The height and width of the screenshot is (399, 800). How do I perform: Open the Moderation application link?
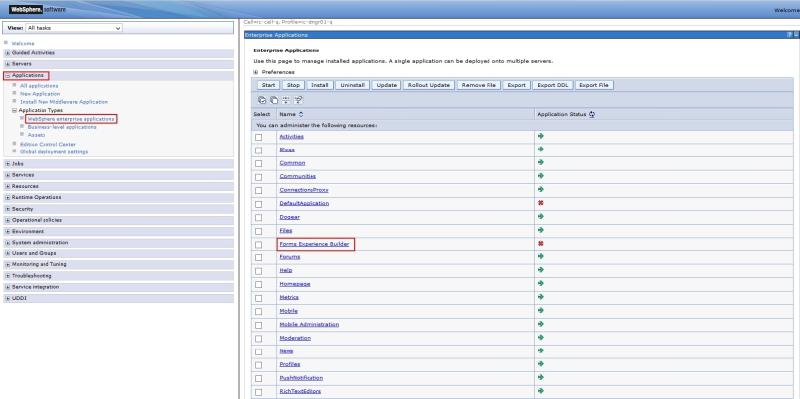click(x=295, y=338)
